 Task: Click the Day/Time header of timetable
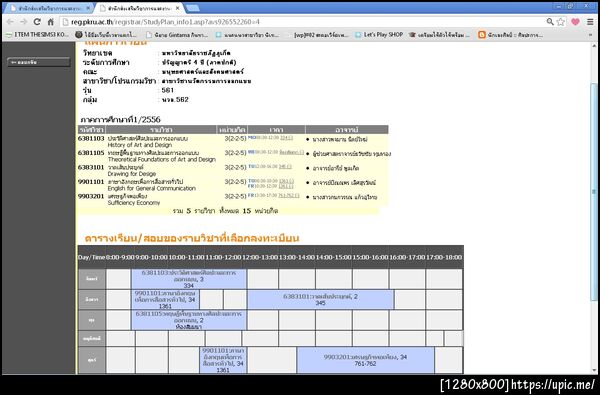point(91,257)
